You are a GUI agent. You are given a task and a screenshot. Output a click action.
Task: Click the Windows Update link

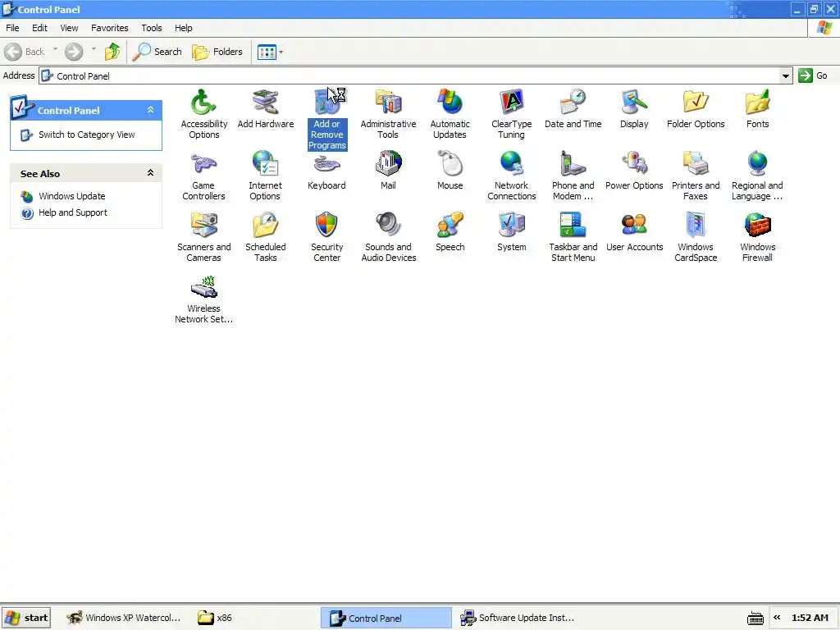coord(72,196)
